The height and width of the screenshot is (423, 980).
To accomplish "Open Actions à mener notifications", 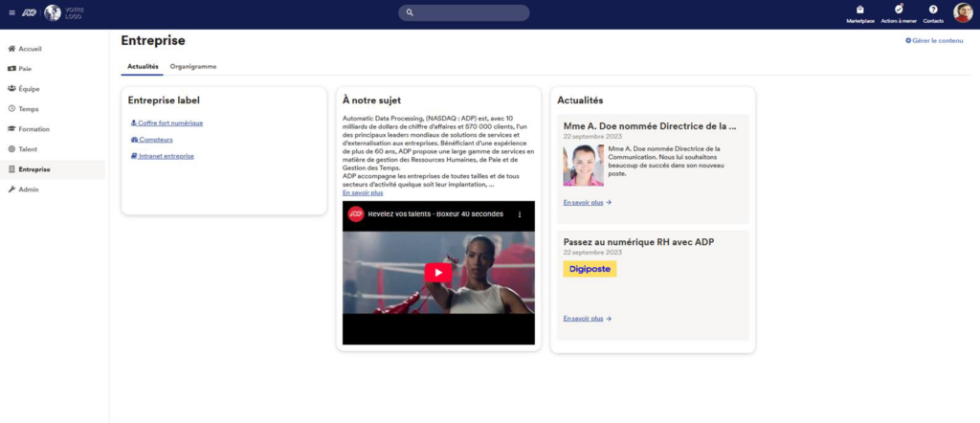I will (x=898, y=11).
